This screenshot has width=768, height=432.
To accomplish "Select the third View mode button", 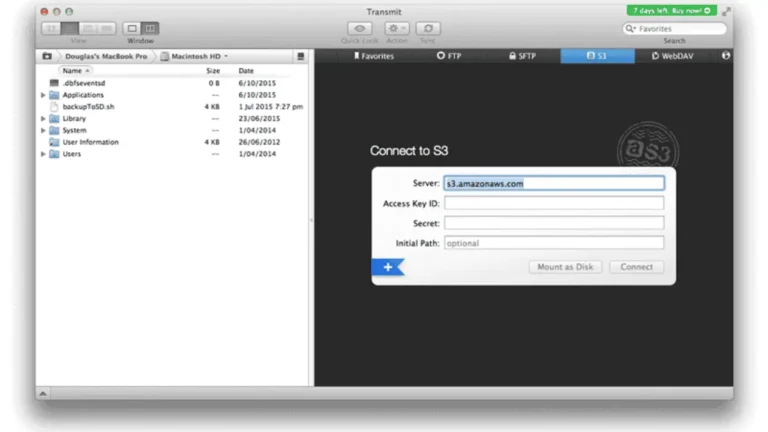I will tap(88, 28).
